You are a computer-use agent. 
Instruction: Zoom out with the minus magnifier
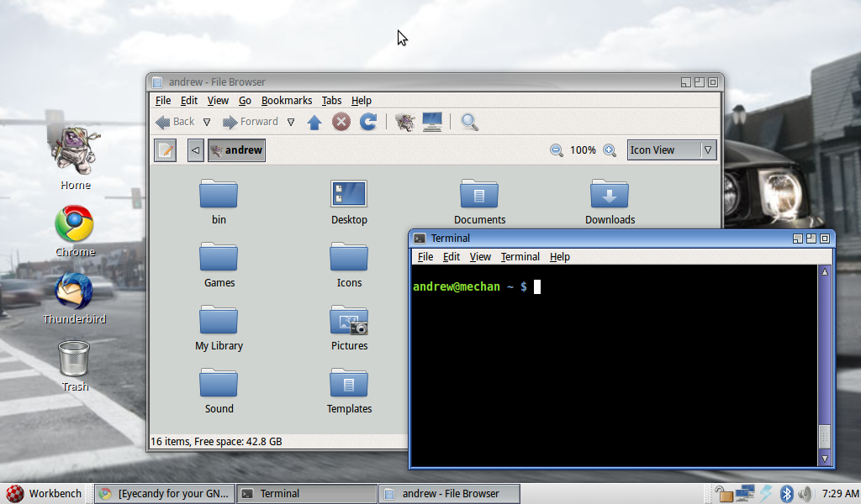pos(557,150)
